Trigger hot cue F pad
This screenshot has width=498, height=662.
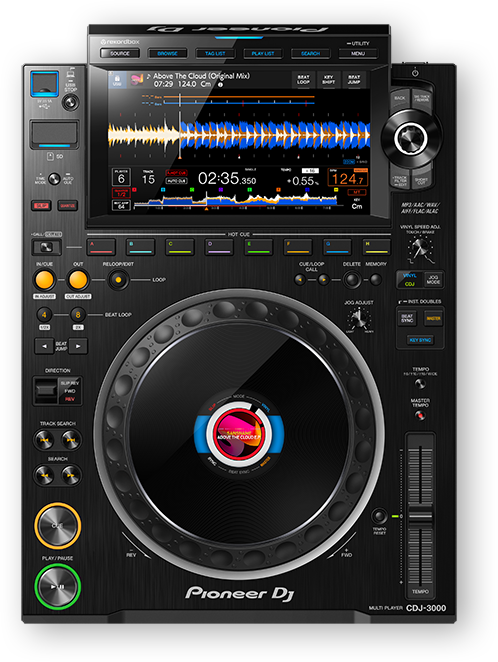(x=298, y=247)
